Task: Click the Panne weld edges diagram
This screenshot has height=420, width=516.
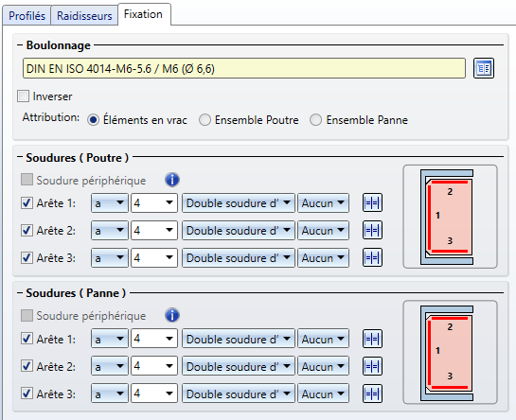Action: tap(450, 352)
